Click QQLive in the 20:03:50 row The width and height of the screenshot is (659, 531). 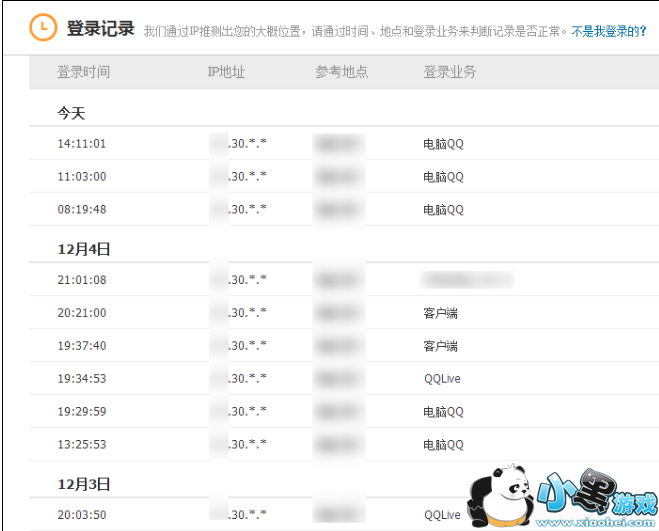point(442,515)
